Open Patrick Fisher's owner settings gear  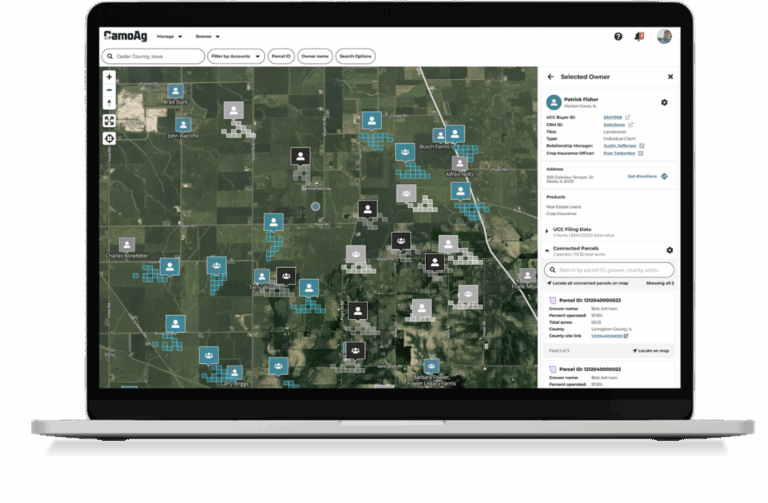point(664,102)
